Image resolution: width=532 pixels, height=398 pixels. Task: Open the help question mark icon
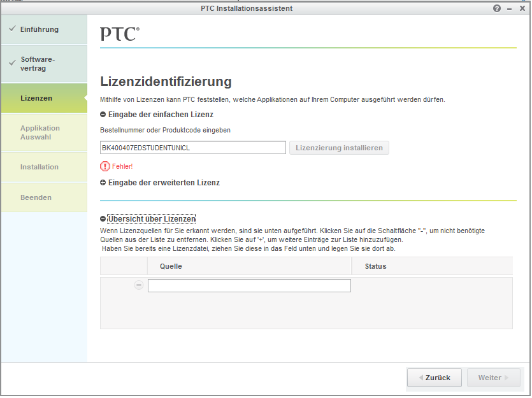tap(497, 8)
